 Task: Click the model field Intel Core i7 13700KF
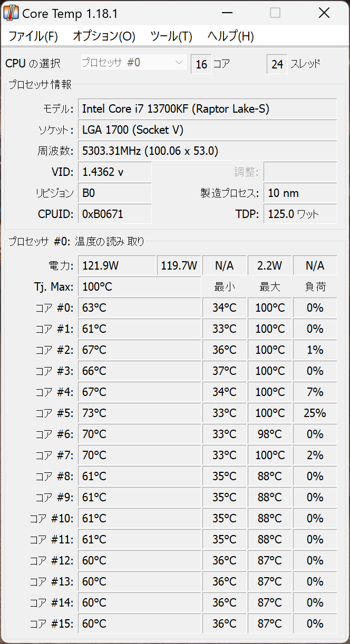coord(207,109)
